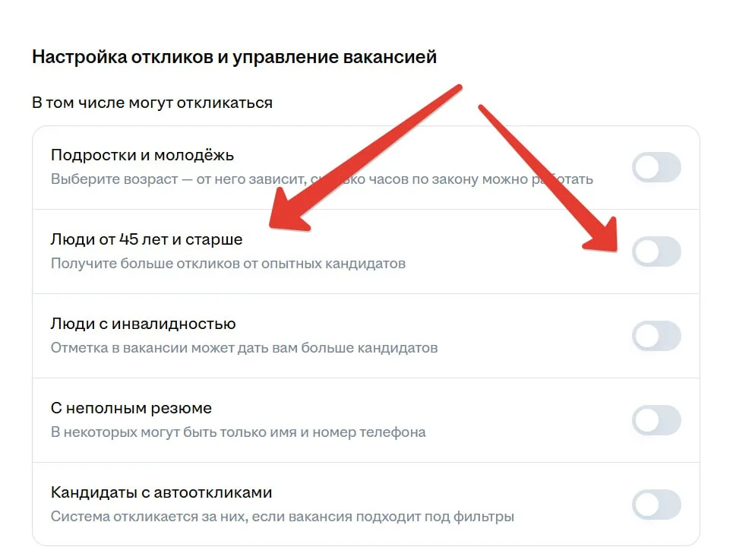
Task: Select the С неполным резюме title
Action: click(x=131, y=408)
